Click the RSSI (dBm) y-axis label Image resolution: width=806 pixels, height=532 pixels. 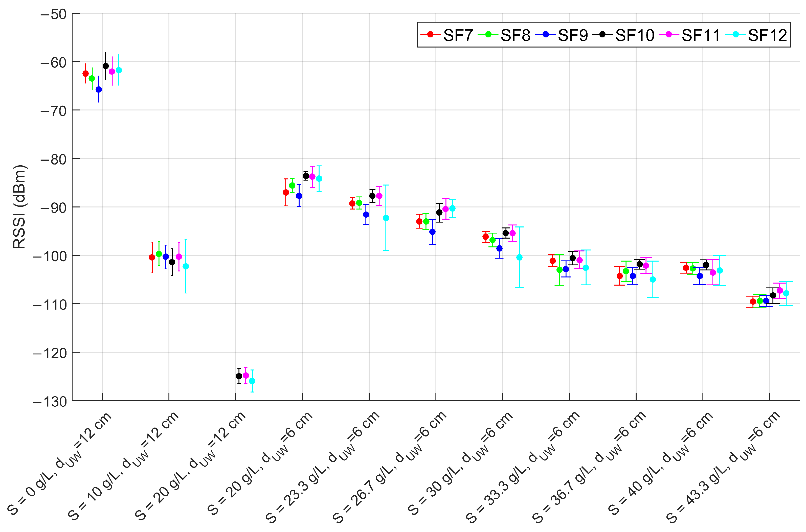click(19, 207)
